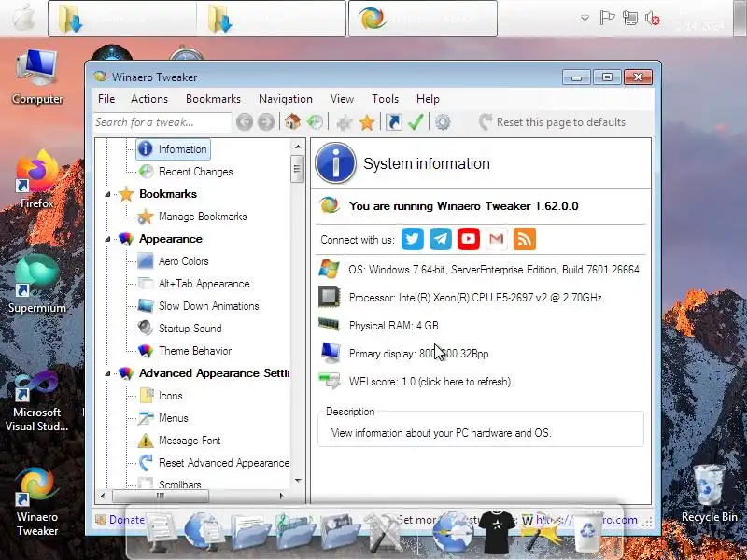
Task: Open the File menu
Action: pyautogui.click(x=106, y=99)
